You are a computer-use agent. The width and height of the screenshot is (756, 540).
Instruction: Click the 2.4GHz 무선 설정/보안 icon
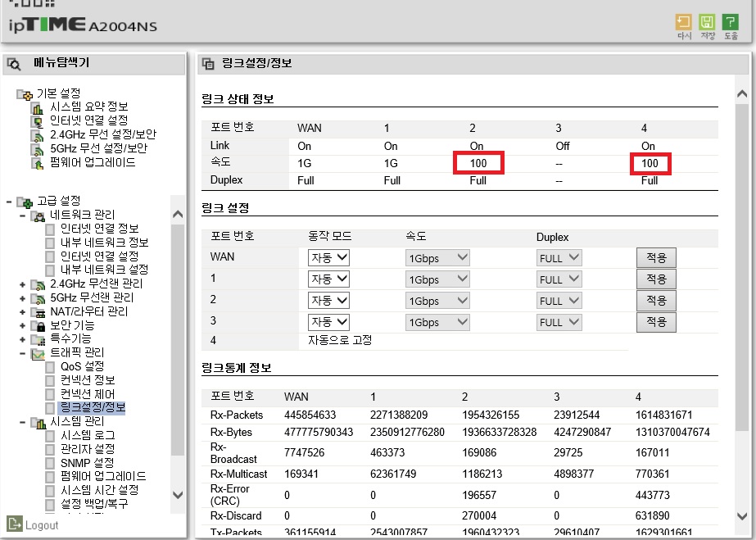point(37,135)
